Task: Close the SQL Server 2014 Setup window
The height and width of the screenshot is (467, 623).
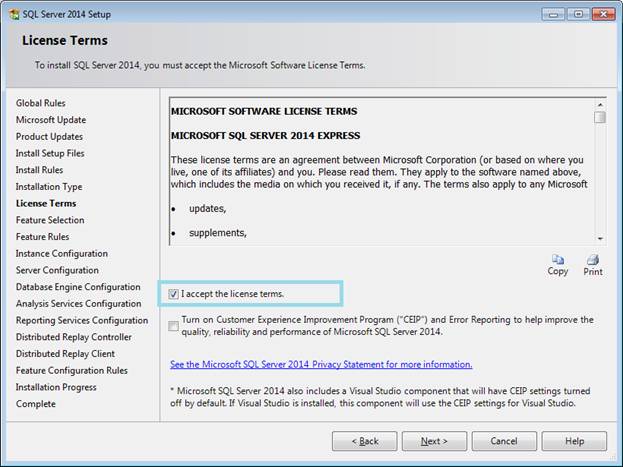Action: coord(603,14)
